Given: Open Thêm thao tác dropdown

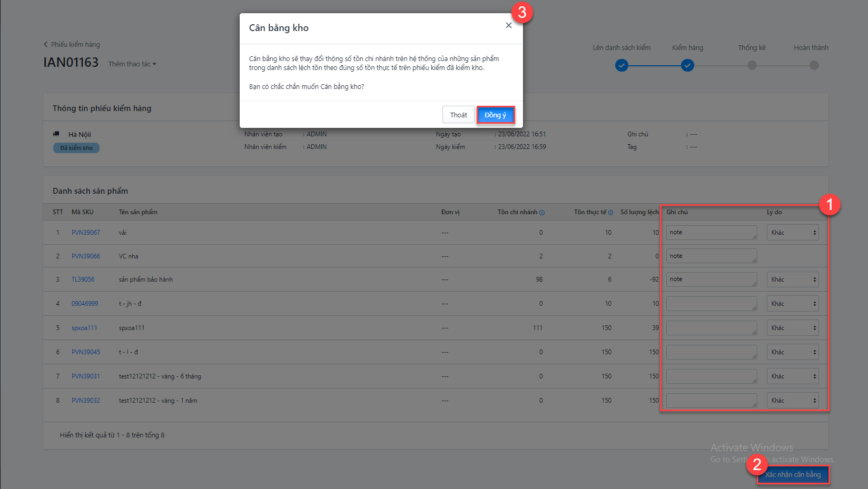Looking at the screenshot, I should coord(132,64).
